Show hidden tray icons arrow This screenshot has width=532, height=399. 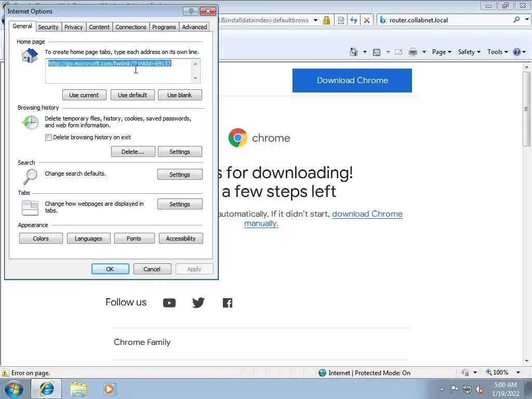pos(442,389)
